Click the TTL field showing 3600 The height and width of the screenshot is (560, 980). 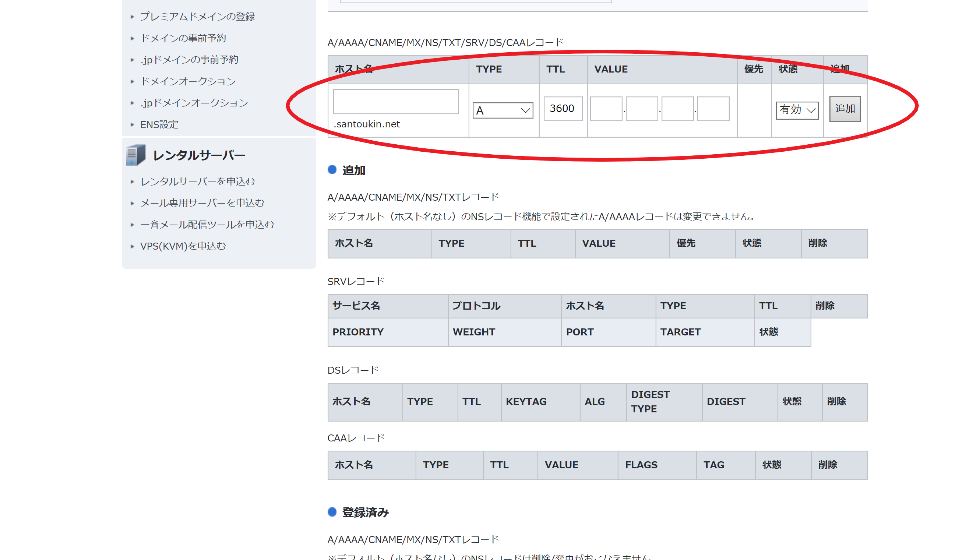click(x=563, y=109)
